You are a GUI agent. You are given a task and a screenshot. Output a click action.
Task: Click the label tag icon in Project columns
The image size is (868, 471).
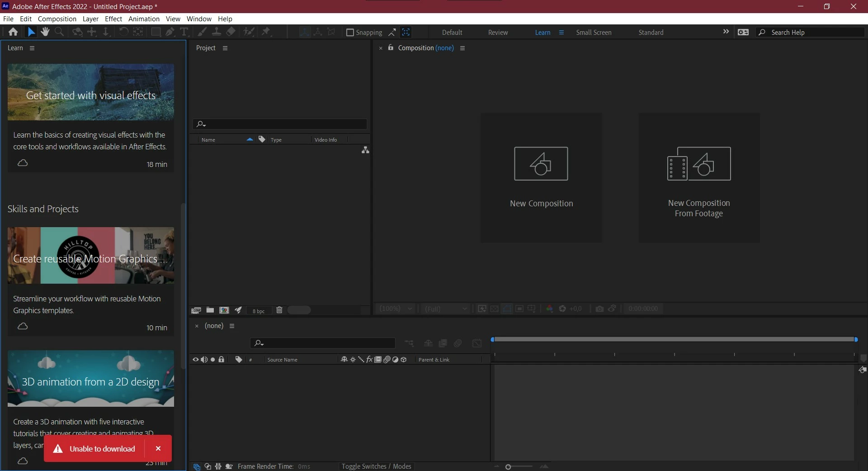tap(262, 139)
